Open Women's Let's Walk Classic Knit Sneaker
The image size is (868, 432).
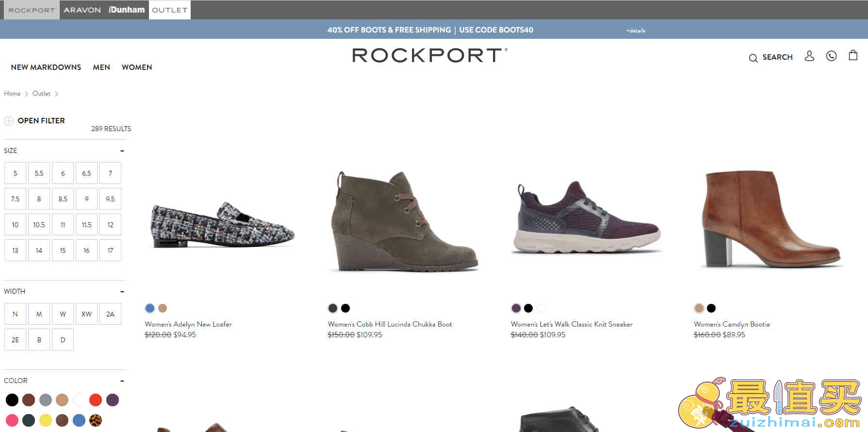572,324
